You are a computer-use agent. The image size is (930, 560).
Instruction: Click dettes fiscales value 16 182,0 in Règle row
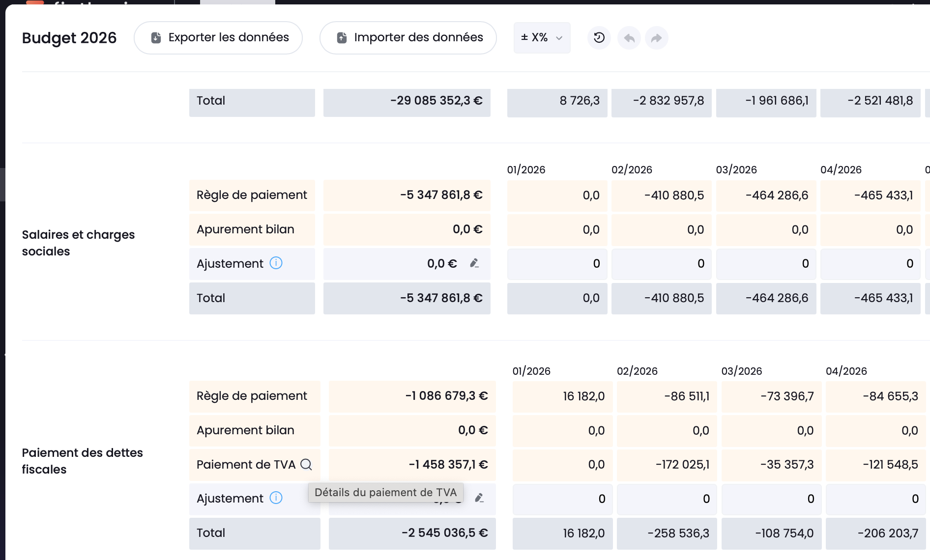(563, 396)
